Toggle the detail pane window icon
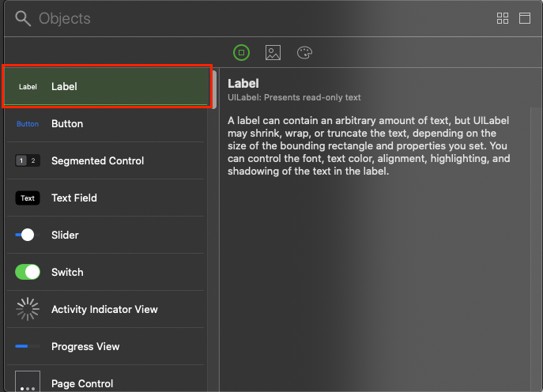The width and height of the screenshot is (543, 392). click(524, 18)
